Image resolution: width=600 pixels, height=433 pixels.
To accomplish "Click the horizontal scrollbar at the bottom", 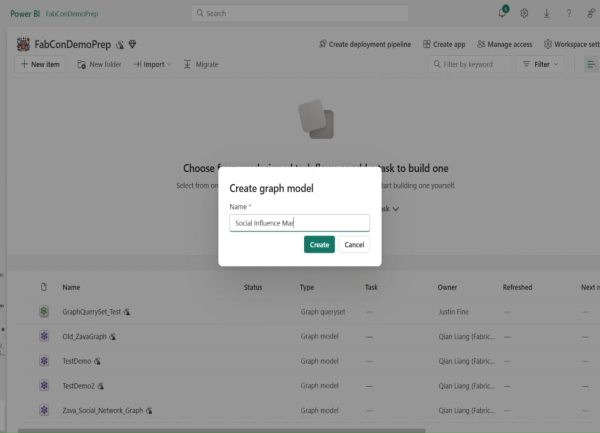I will point(221,431).
